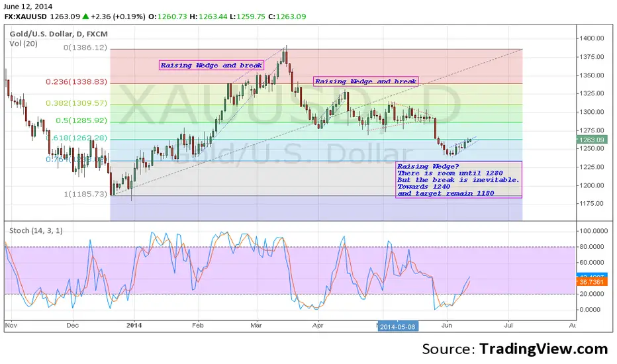This screenshot has width=617, height=364.
Task: Click the bold '2014' time axis label
Action: tap(134, 326)
